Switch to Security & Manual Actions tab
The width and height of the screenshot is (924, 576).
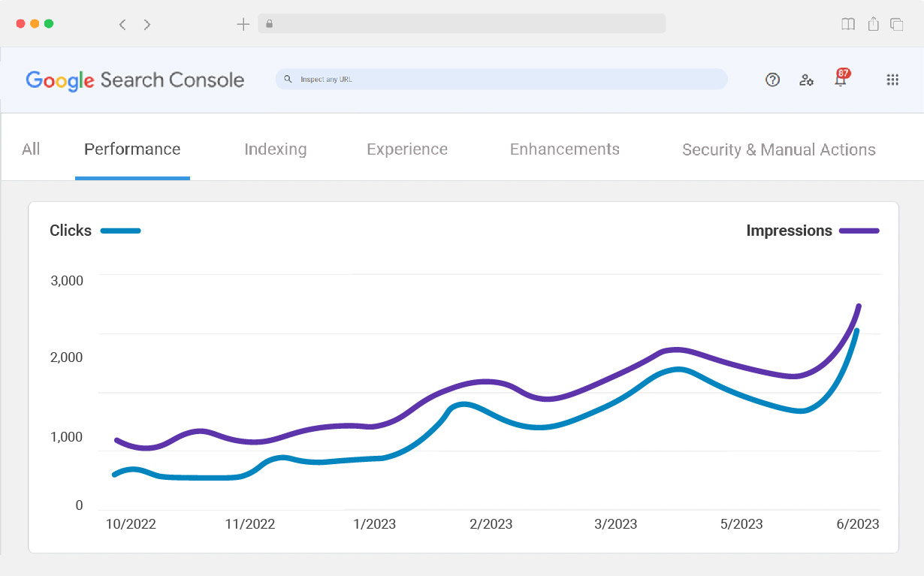(779, 149)
